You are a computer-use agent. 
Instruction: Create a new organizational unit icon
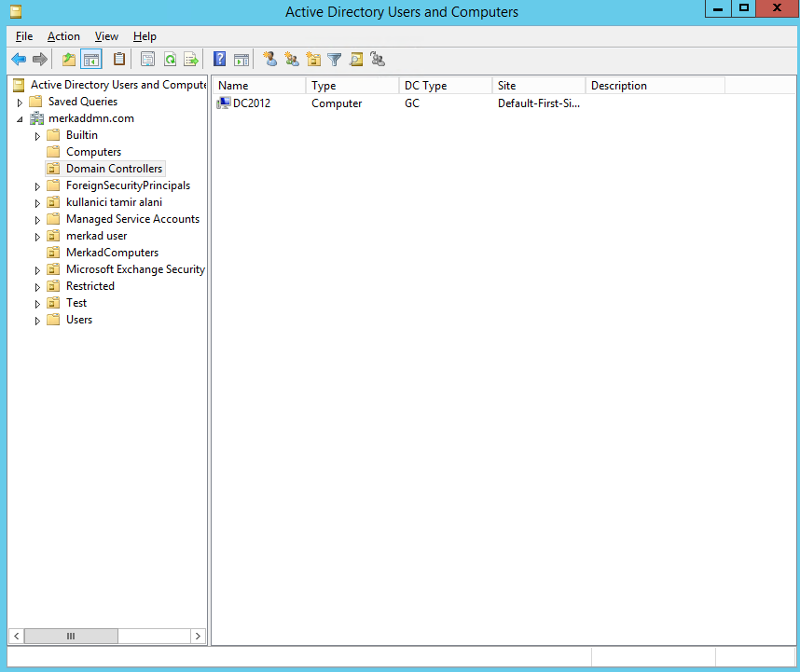pos(313,59)
